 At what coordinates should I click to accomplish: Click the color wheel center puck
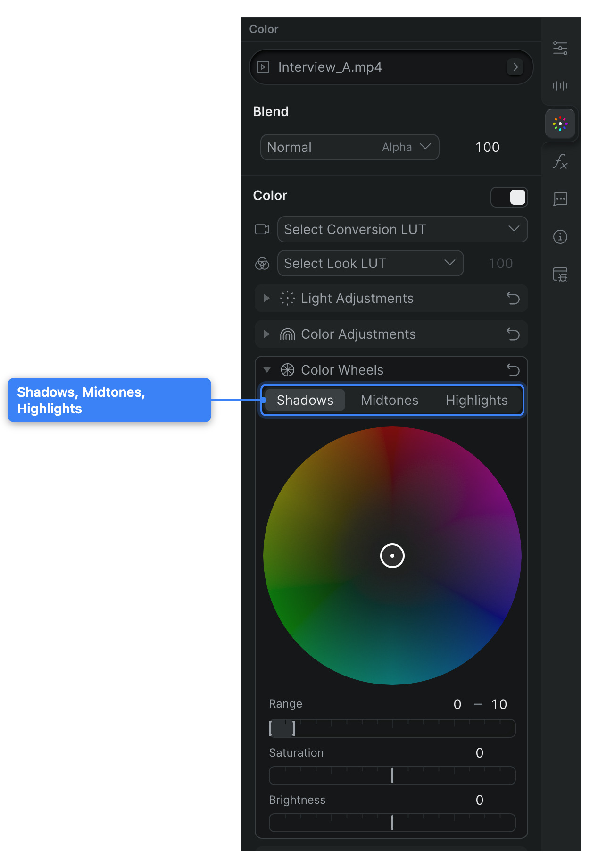click(392, 556)
